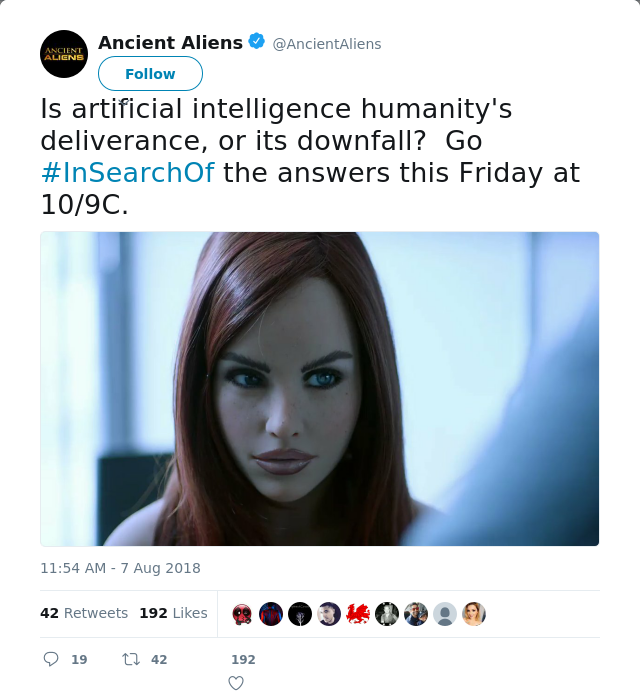
Task: Open the red Deadpool mask liker avatar
Action: click(x=242, y=614)
